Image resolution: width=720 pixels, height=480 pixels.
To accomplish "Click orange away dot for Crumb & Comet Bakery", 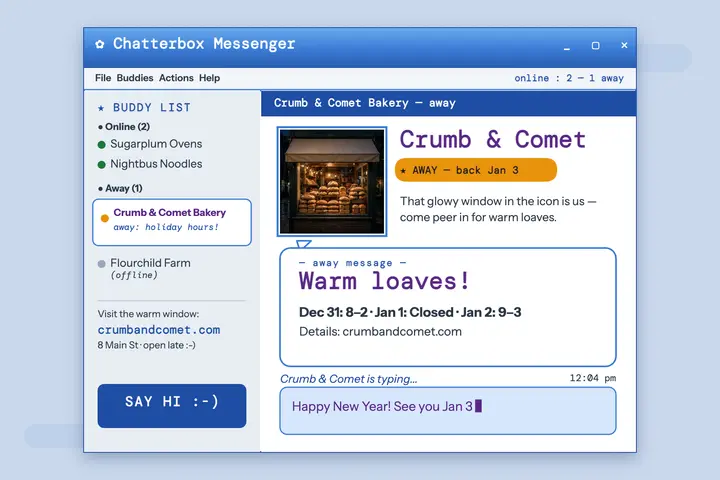I will (x=105, y=218).
